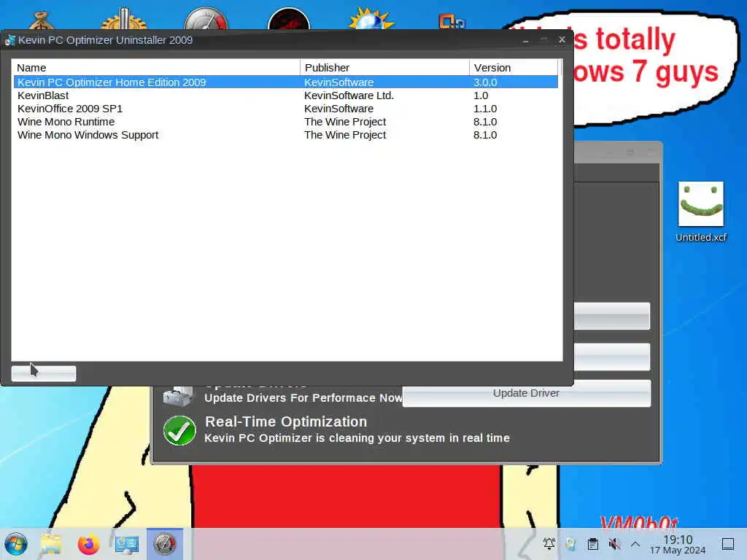Select Kevin PC Optimizer Home Edition 2009 row
This screenshot has height=560, width=747.
coord(285,82)
